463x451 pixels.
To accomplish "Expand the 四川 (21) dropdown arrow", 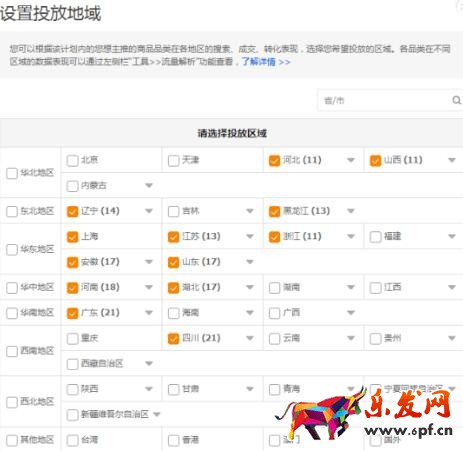I will 250,338.
